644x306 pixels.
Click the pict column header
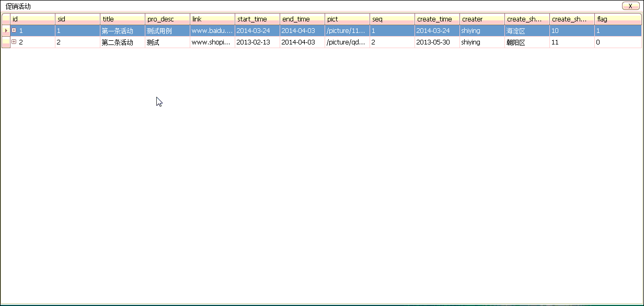coord(347,19)
